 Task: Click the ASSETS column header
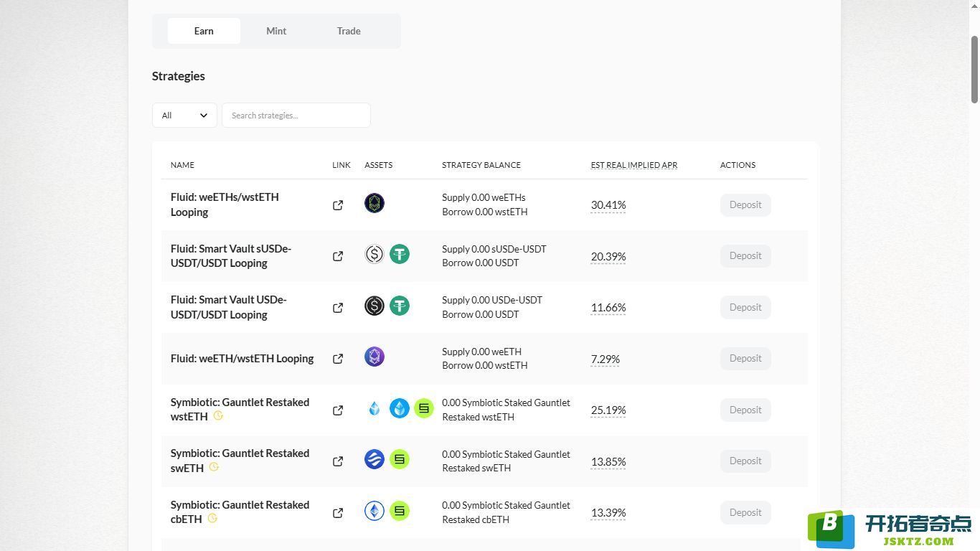click(379, 165)
